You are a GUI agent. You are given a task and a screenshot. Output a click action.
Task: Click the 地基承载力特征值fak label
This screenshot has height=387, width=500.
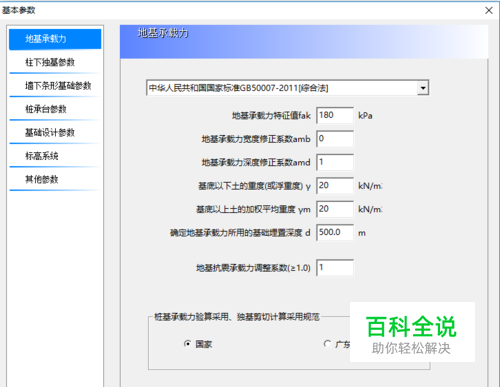[x=271, y=116]
